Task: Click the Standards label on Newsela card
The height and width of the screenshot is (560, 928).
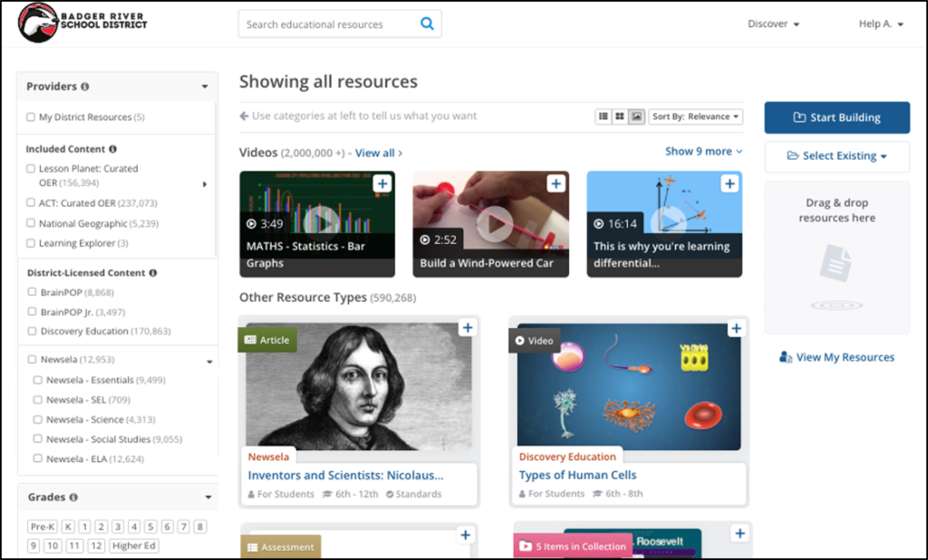Action: [413, 494]
